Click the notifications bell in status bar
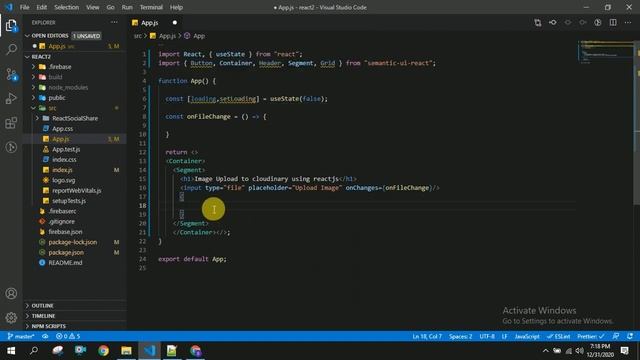Image resolution: width=640 pixels, height=360 pixels. click(630, 336)
